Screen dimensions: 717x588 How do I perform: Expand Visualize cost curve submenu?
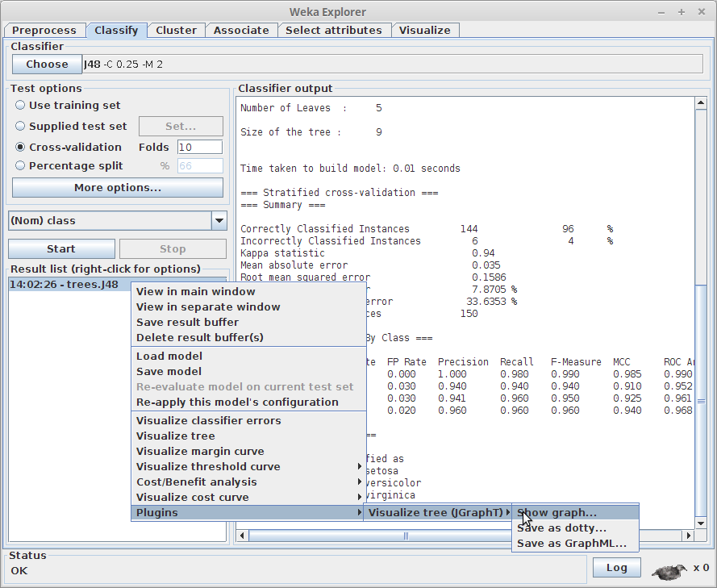tap(248, 497)
